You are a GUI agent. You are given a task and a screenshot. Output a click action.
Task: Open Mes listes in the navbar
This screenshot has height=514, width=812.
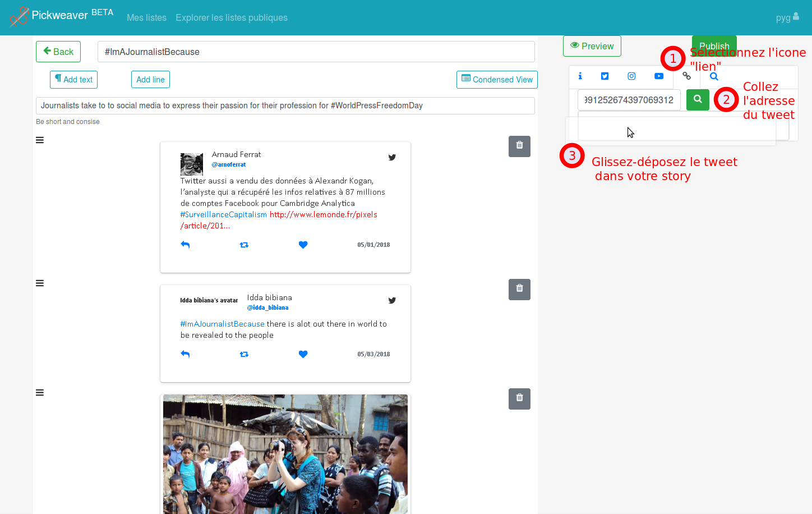pyautogui.click(x=146, y=17)
